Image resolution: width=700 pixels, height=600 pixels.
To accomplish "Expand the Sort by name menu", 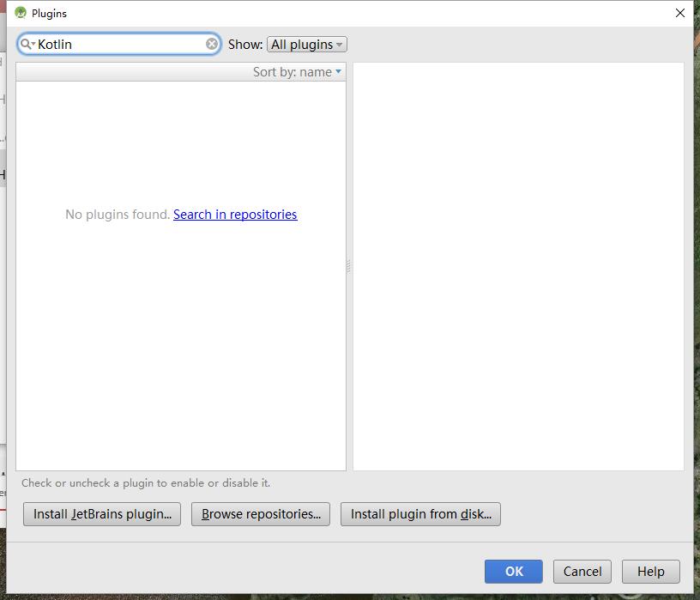I will [297, 72].
